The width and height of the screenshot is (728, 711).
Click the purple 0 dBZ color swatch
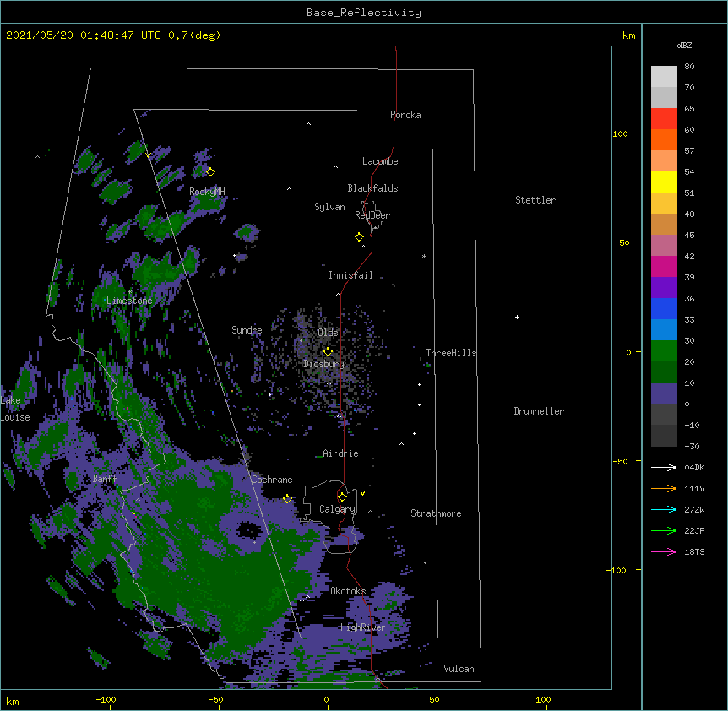tap(664, 393)
